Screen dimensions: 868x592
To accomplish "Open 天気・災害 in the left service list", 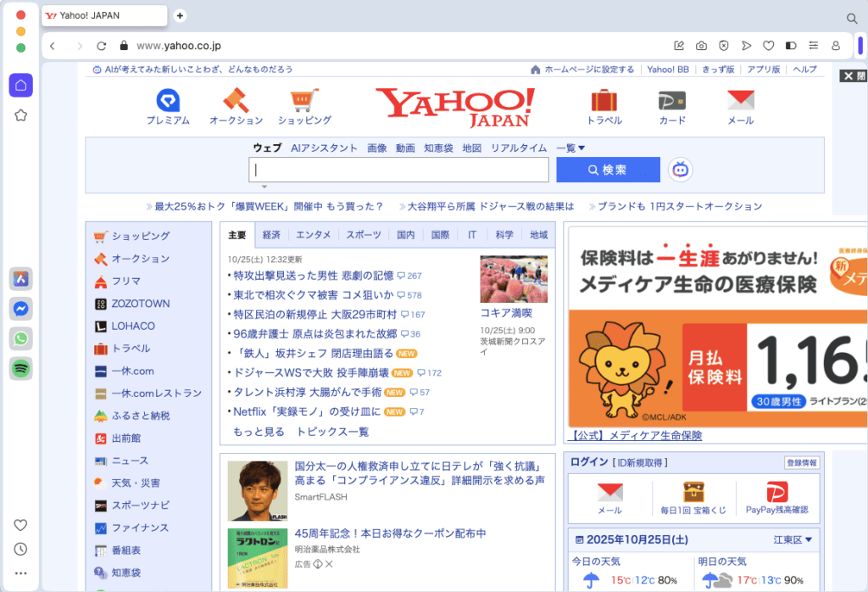I will point(136,483).
